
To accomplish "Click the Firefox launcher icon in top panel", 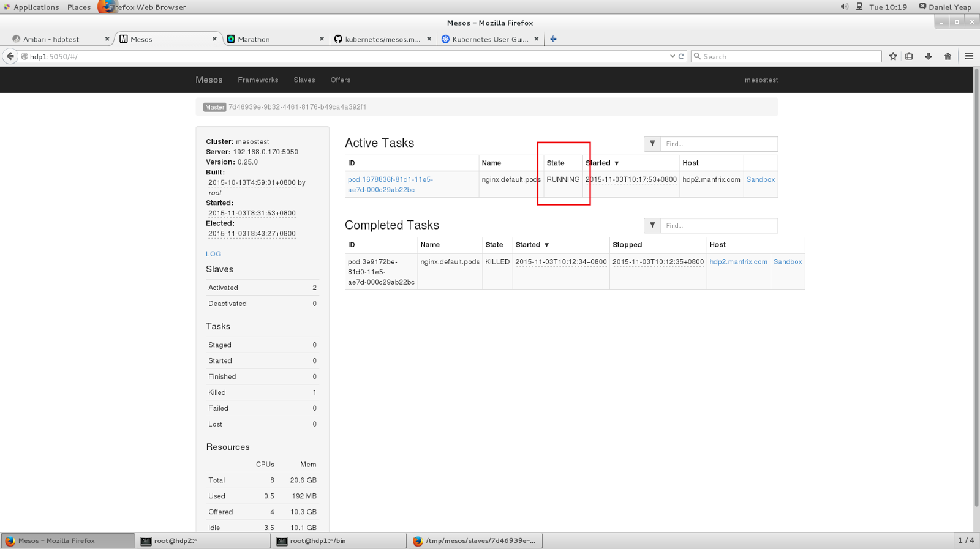I will (106, 7).
